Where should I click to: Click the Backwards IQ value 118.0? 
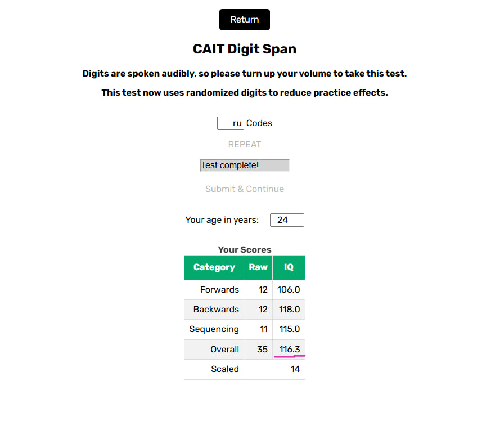tap(289, 310)
